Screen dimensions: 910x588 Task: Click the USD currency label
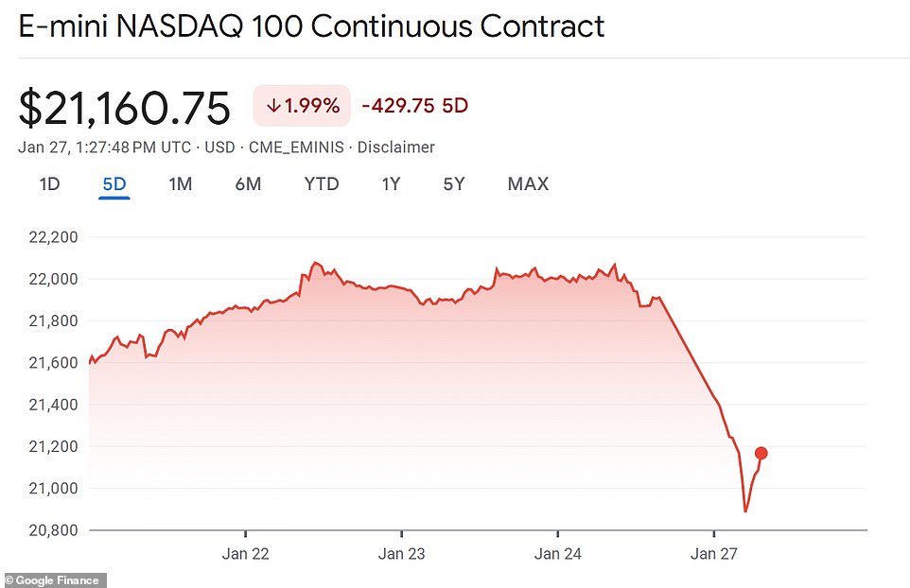(x=219, y=147)
